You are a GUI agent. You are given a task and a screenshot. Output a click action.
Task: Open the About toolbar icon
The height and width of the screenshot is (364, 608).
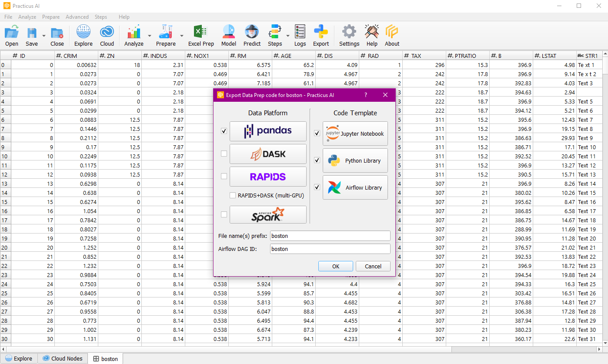point(392,36)
